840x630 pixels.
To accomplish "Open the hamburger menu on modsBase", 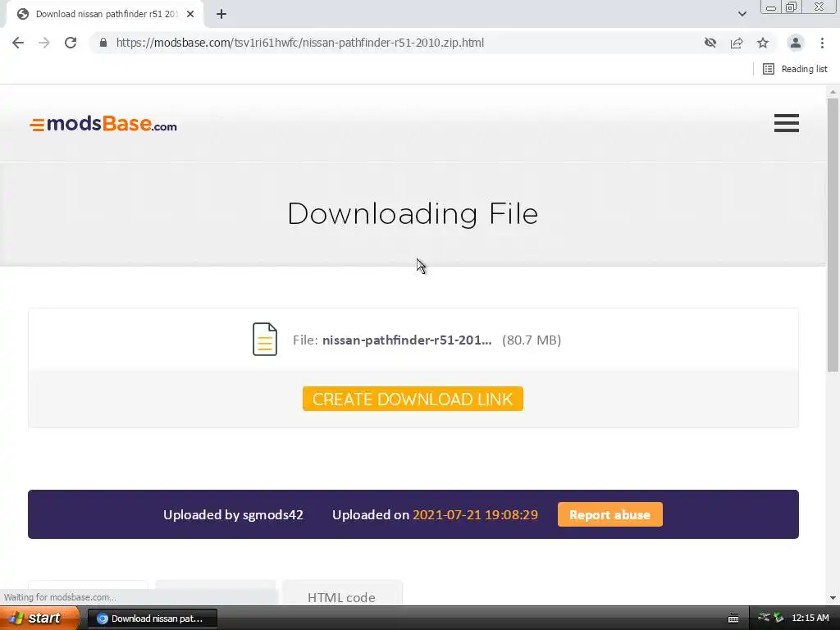I will point(787,123).
